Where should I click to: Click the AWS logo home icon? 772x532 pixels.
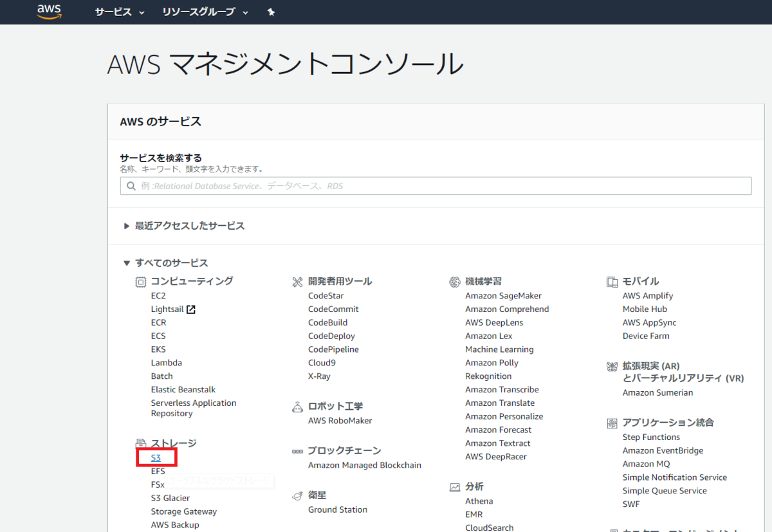[x=50, y=12]
